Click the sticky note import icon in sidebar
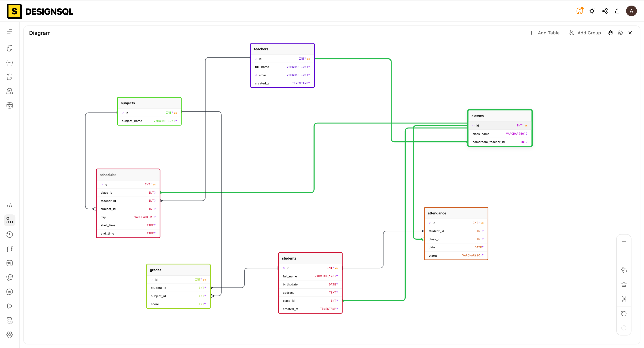644x348 pixels. click(9, 48)
